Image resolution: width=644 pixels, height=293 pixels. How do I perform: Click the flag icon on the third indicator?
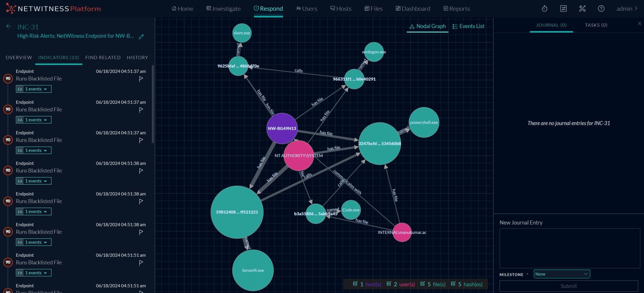(x=141, y=140)
